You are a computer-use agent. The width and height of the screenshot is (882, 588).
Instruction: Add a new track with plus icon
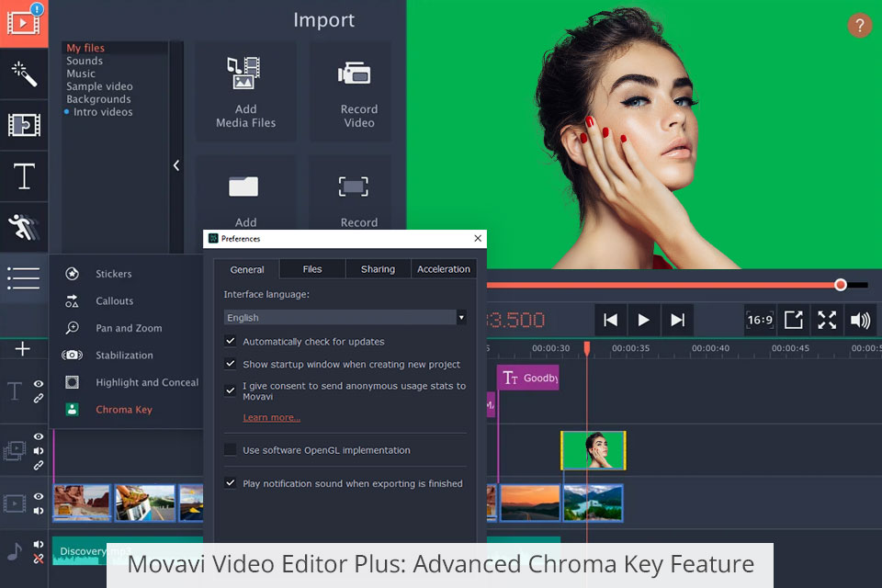[x=22, y=349]
